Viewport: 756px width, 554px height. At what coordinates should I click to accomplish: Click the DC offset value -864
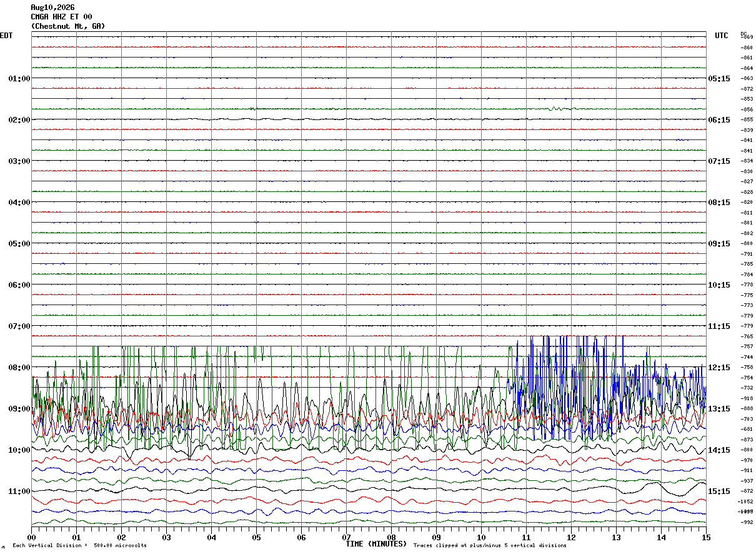(747, 68)
